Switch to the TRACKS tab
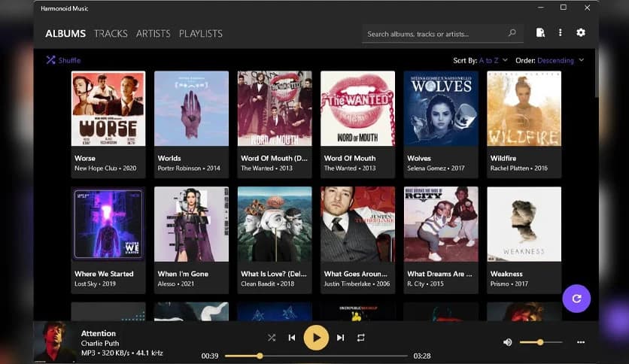This screenshot has height=364, width=629. click(x=111, y=34)
